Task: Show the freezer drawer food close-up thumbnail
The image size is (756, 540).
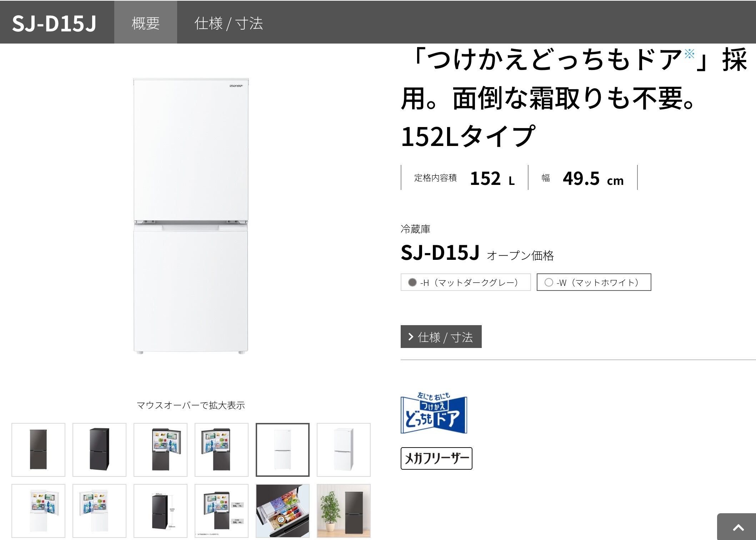Action: (x=282, y=511)
